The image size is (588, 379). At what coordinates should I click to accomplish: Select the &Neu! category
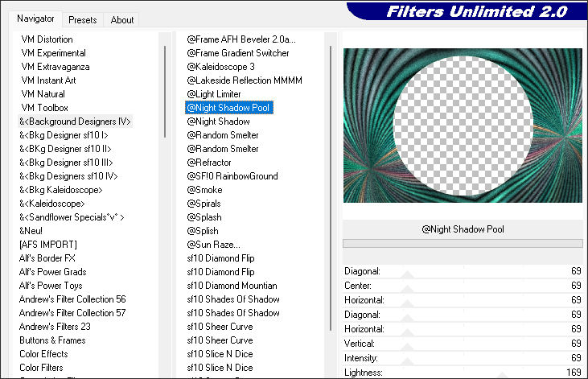(x=31, y=231)
